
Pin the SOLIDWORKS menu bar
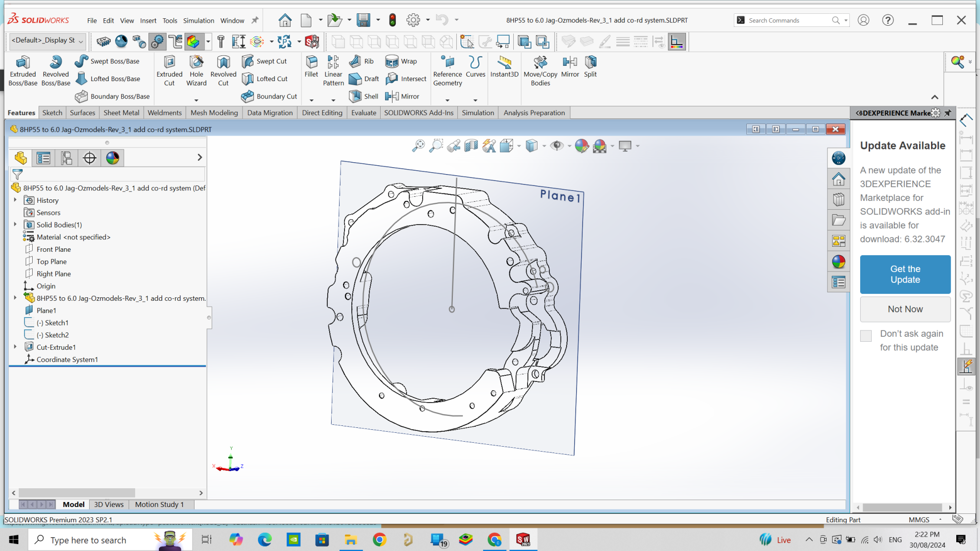click(x=255, y=20)
